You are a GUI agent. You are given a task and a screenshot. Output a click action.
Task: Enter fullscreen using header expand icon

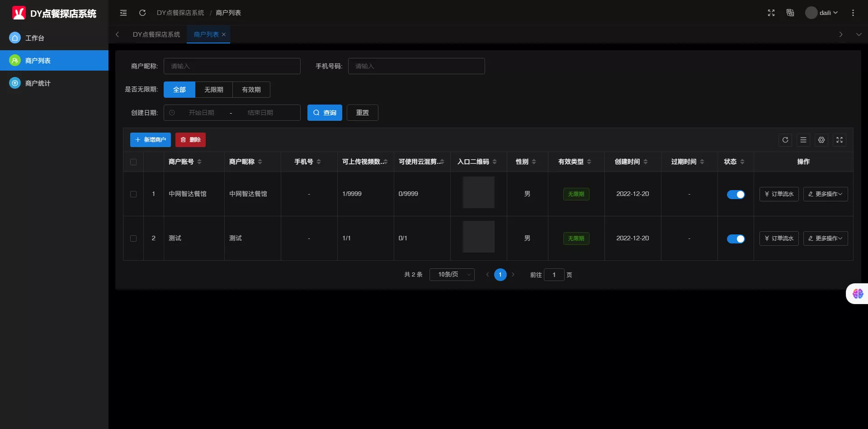pyautogui.click(x=771, y=13)
